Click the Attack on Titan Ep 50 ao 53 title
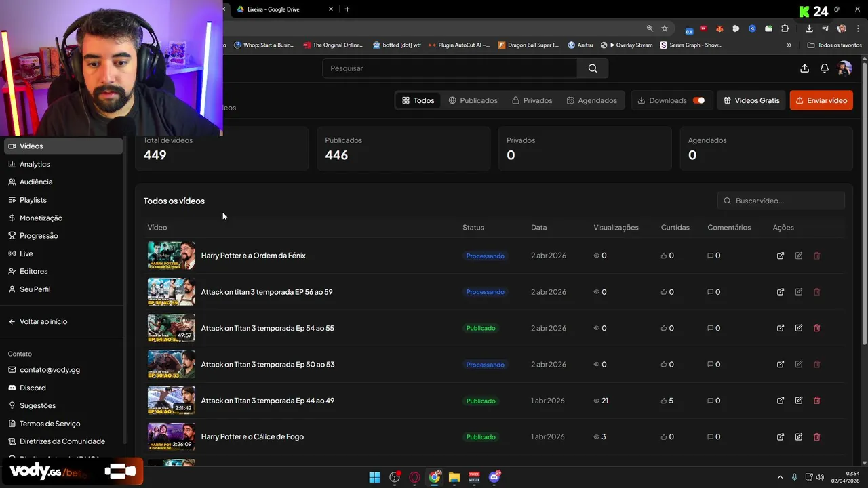Screen dimensions: 868x488 268,365
